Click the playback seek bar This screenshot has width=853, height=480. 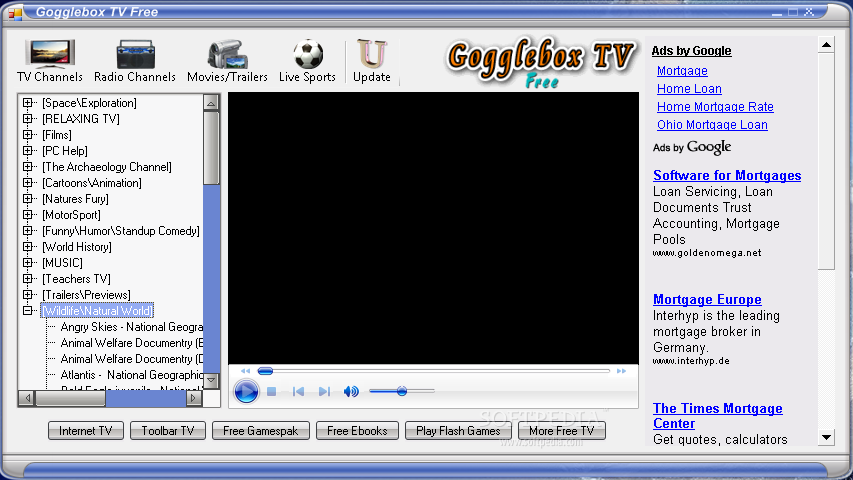(x=434, y=371)
